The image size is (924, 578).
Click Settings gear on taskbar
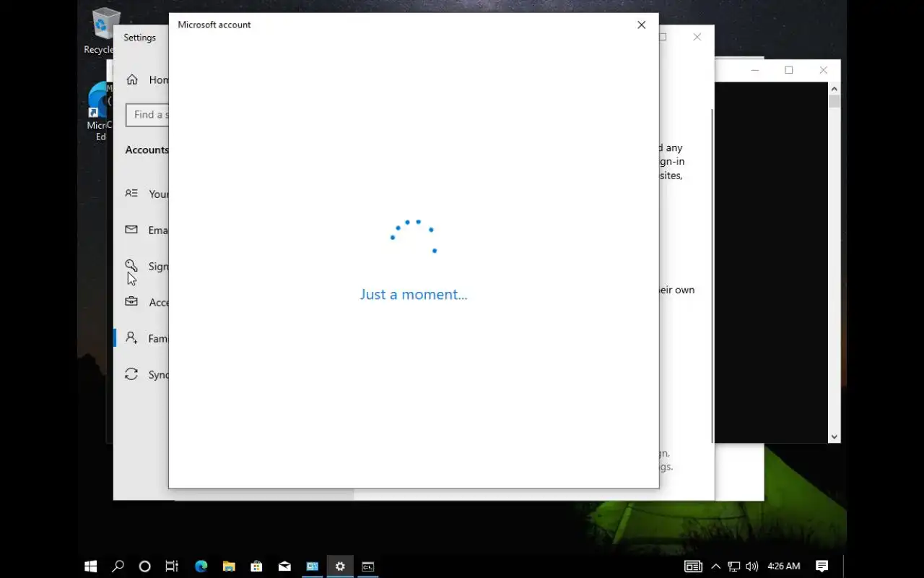pyautogui.click(x=340, y=566)
